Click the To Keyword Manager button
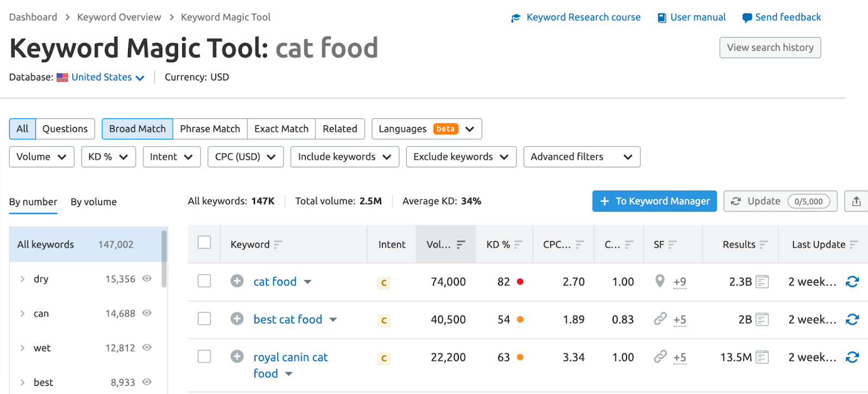Screen dimensions: 868x394 [x=654, y=201]
